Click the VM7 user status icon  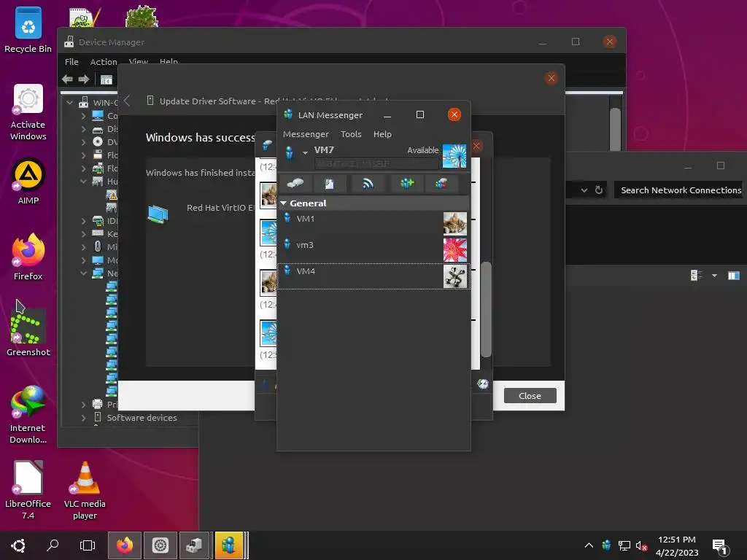click(289, 152)
